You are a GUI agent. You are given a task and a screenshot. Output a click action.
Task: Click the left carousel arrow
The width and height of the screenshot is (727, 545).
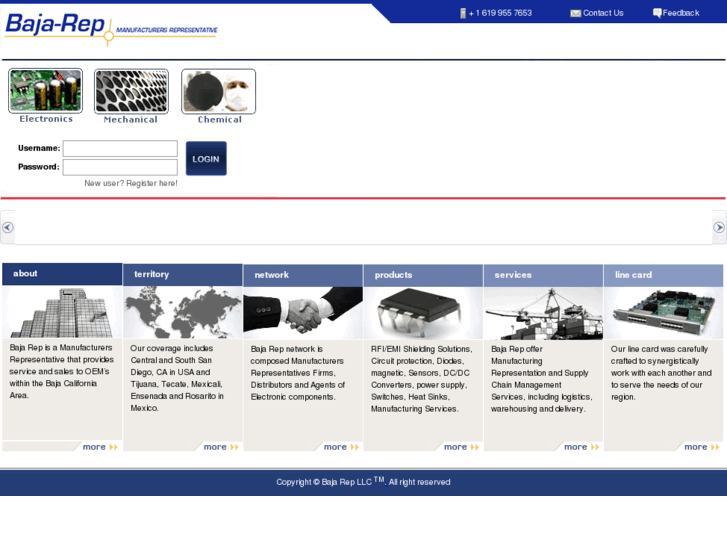click(7, 227)
